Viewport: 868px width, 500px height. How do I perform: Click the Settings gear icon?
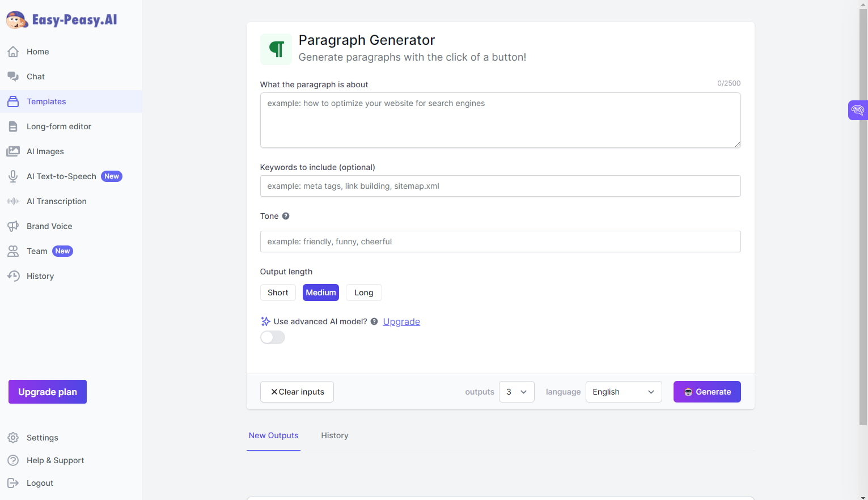[x=13, y=438]
